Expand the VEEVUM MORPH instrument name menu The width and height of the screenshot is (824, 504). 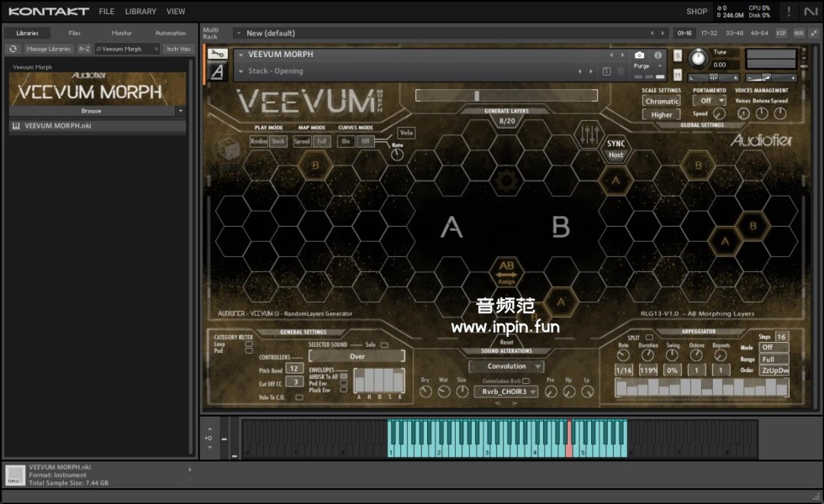pos(240,55)
